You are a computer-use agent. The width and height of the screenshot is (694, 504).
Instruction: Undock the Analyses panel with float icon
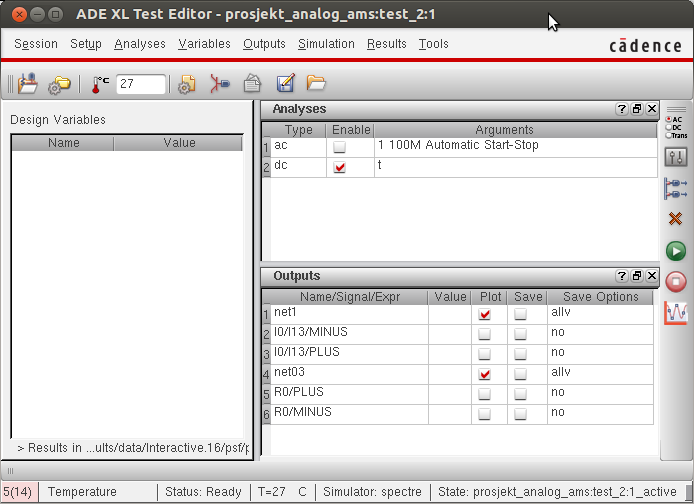point(637,109)
